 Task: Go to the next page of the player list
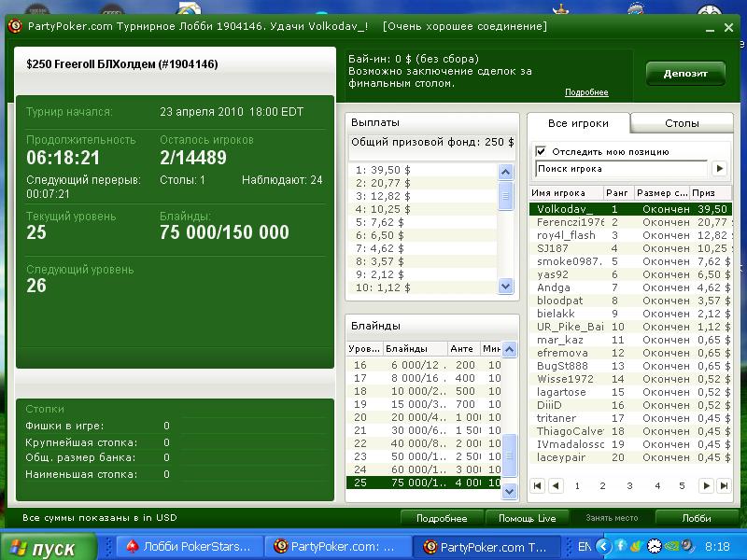707,485
